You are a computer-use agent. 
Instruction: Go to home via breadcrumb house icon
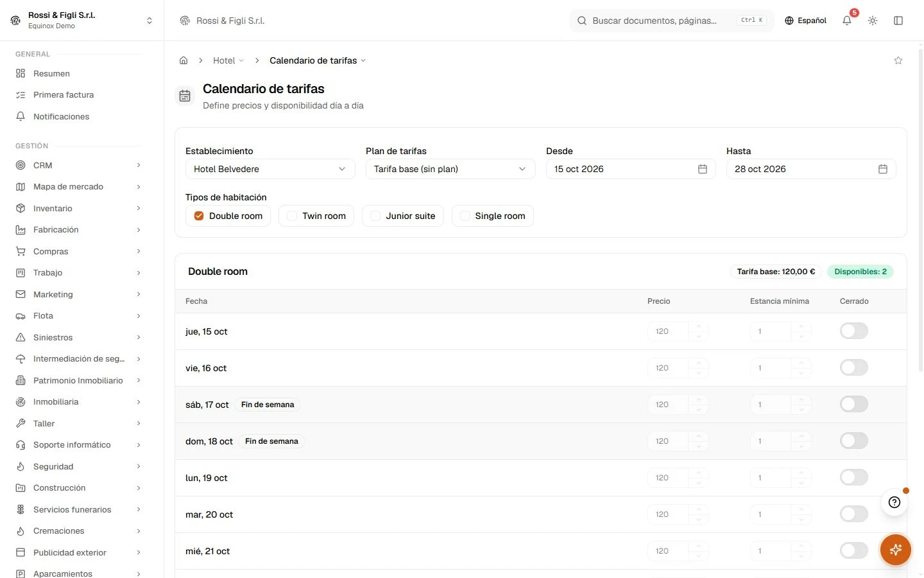pyautogui.click(x=184, y=60)
